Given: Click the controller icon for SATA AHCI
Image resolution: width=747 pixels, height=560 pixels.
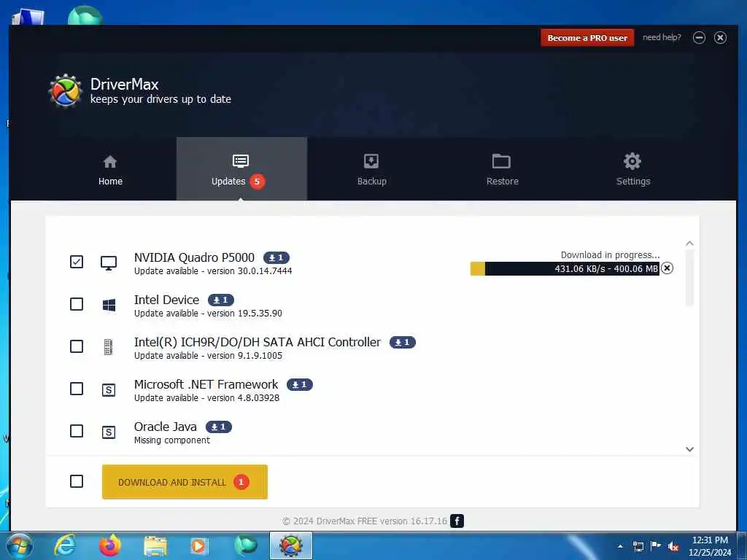Looking at the screenshot, I should tap(109, 347).
